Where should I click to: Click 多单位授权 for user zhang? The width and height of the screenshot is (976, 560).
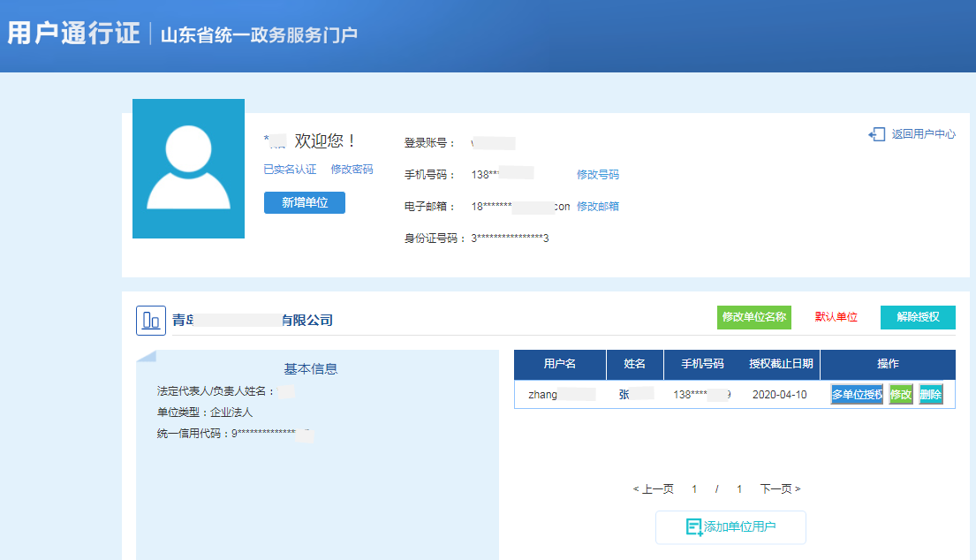click(x=857, y=394)
